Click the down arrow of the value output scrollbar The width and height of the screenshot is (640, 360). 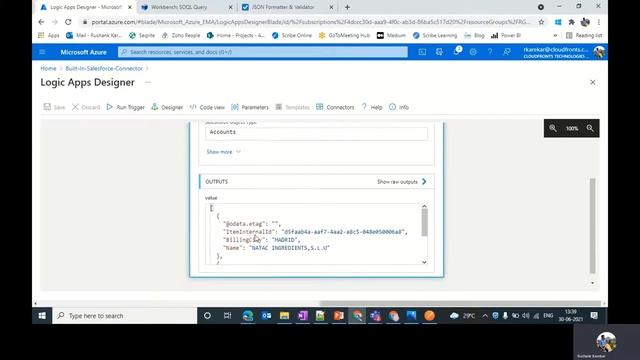point(424,262)
